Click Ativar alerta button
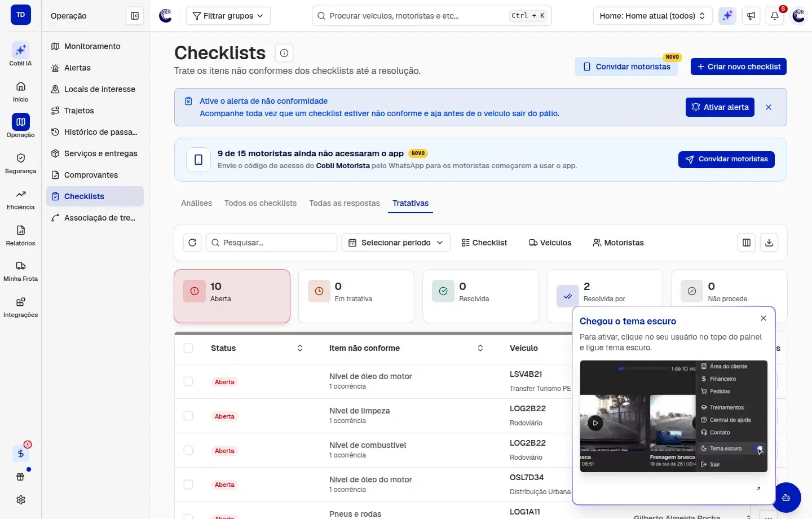The image size is (812, 519). tap(720, 107)
